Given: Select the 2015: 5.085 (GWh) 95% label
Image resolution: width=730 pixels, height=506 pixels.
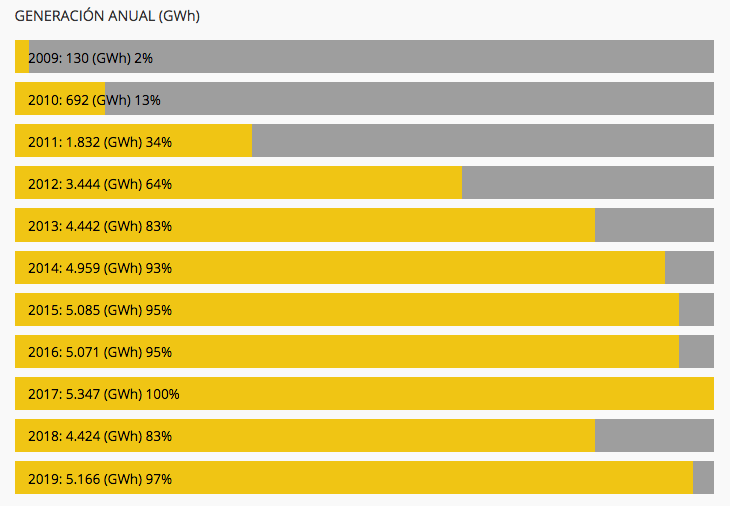Looking at the screenshot, I should (100, 310).
